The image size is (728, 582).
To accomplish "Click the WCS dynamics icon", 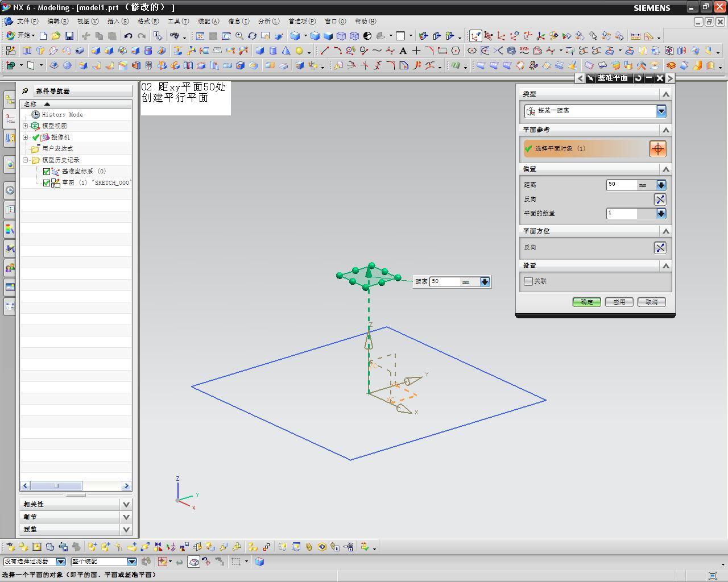I will pyautogui.click(x=488, y=36).
